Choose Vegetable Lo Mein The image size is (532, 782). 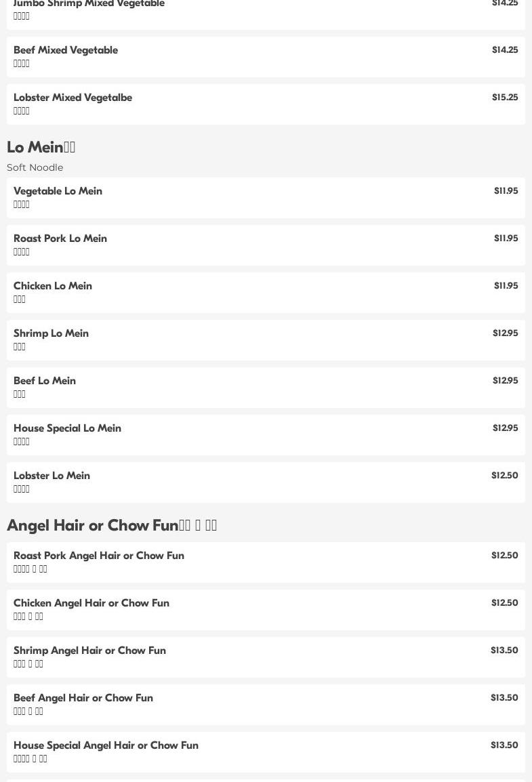point(266,198)
